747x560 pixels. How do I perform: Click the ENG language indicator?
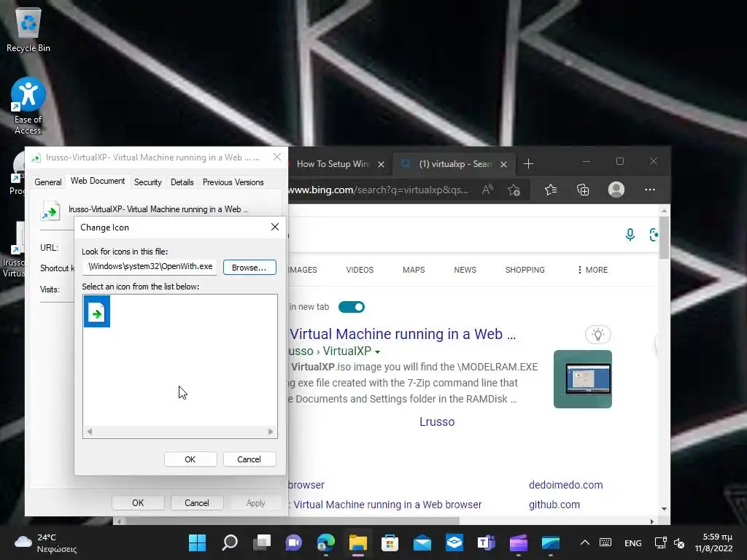[x=632, y=542]
